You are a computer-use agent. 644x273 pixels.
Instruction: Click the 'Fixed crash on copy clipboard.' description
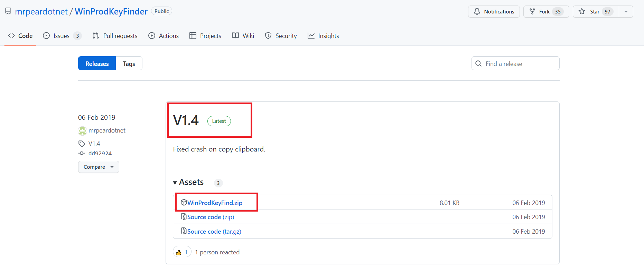click(219, 149)
